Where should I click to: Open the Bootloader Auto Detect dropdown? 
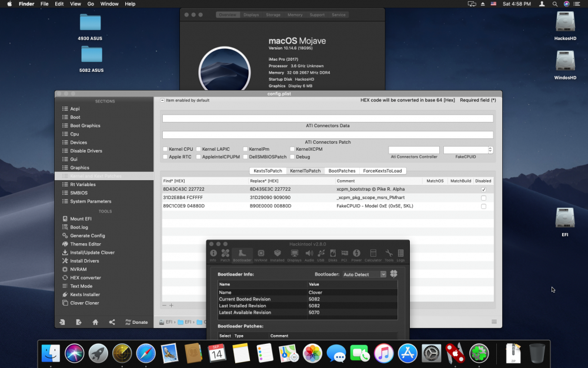tap(364, 274)
